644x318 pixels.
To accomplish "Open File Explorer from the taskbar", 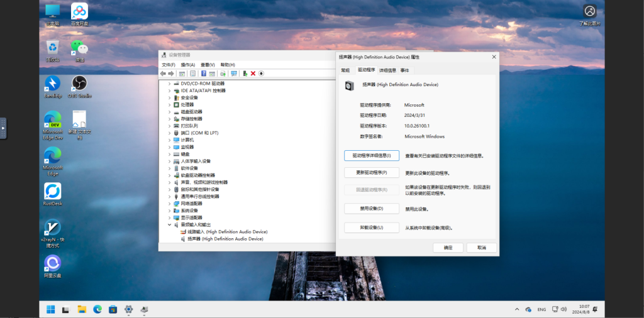I will click(82, 309).
